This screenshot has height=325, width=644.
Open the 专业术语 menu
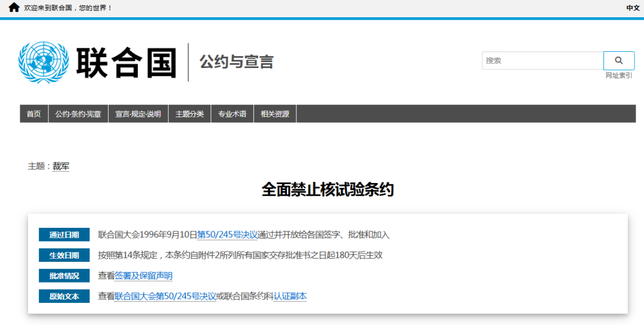(x=232, y=114)
